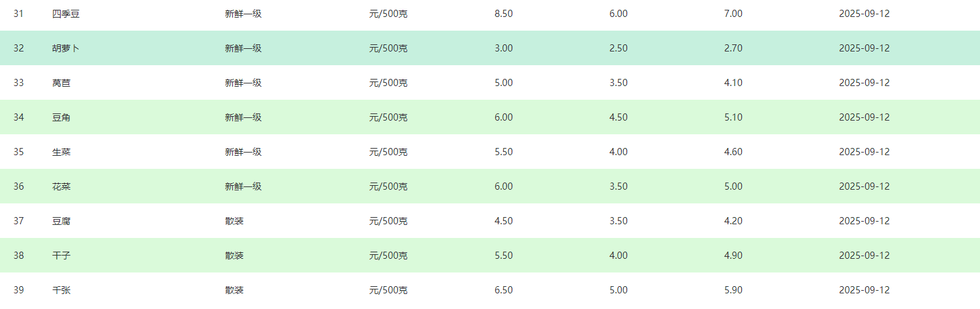Click the 新鲜一级 grade in 生菜 row
The width and height of the screenshot is (980, 309).
[x=243, y=152]
